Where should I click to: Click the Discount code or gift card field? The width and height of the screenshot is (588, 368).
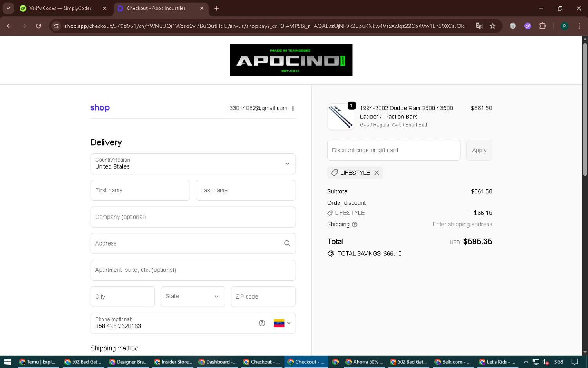pos(394,150)
